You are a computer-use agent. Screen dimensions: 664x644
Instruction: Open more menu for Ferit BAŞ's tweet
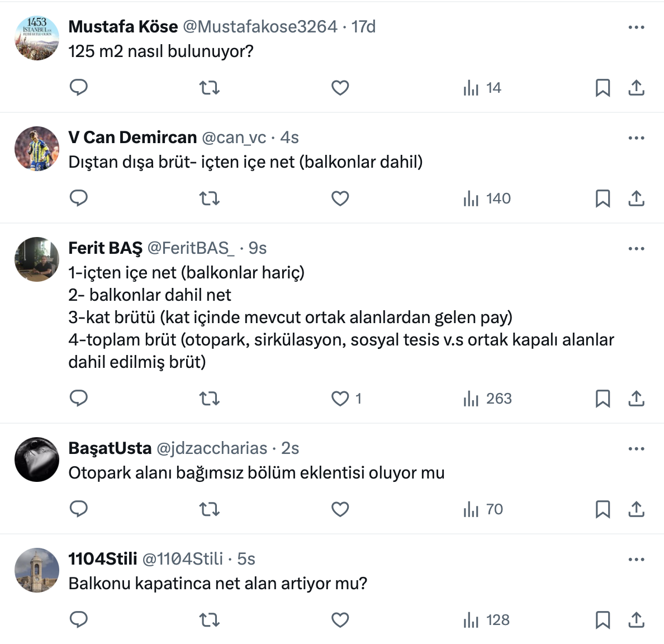click(x=636, y=248)
